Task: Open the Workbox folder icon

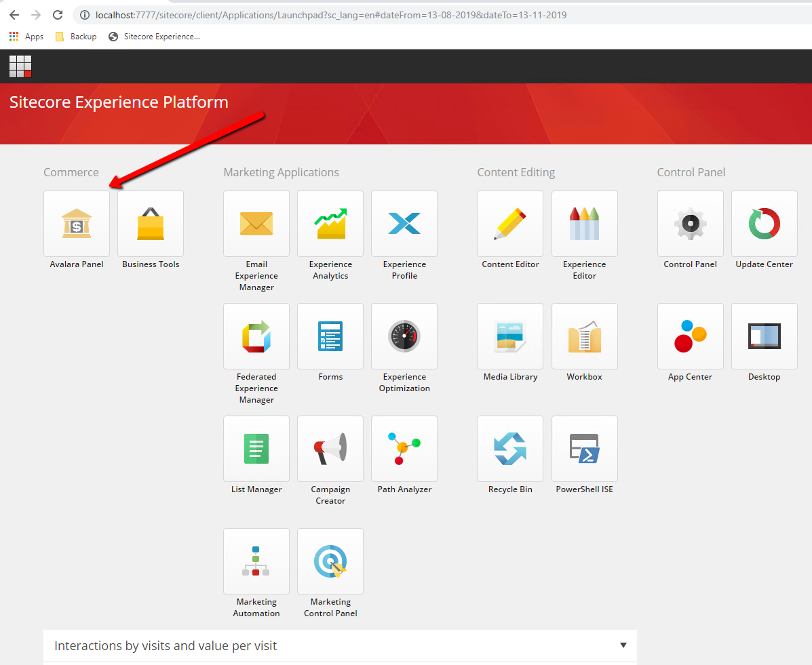Action: [585, 336]
